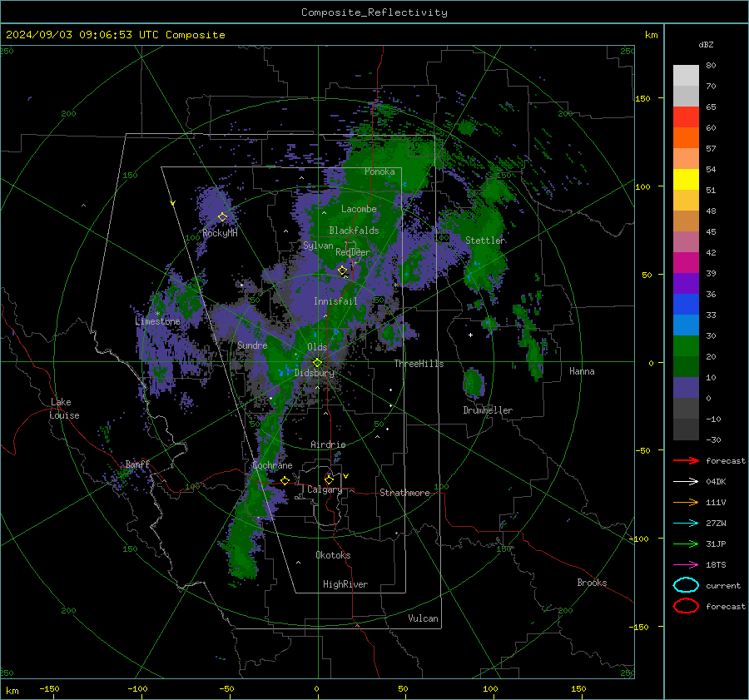
Task: Click the Stettler city label
Action: [x=485, y=241]
